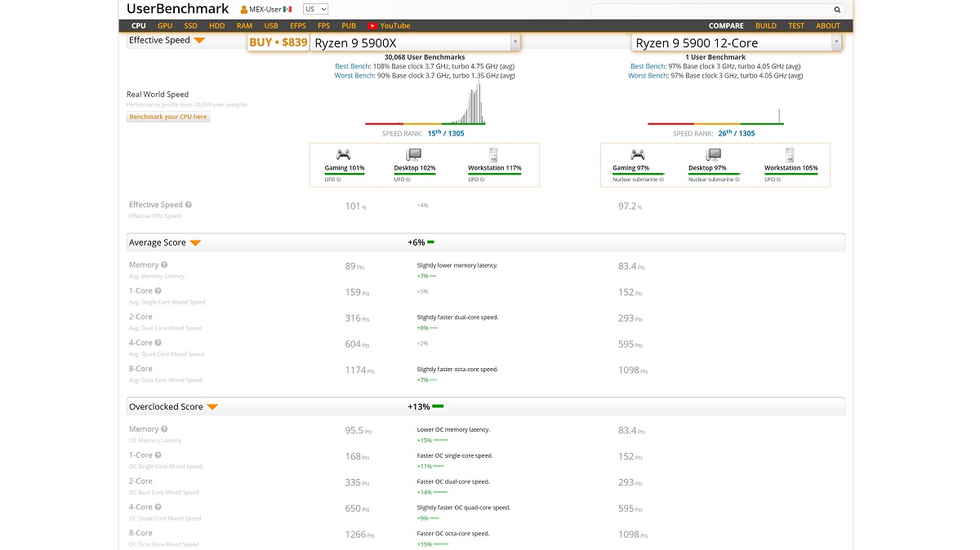Click the UserBenchmark logo link
Image resolution: width=980 pixels, height=550 pixels.
(178, 10)
